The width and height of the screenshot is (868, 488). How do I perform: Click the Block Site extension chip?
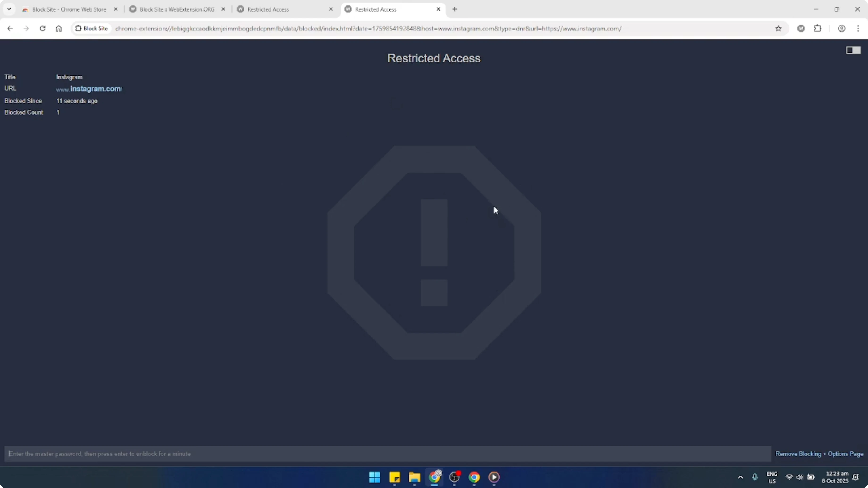(92, 29)
